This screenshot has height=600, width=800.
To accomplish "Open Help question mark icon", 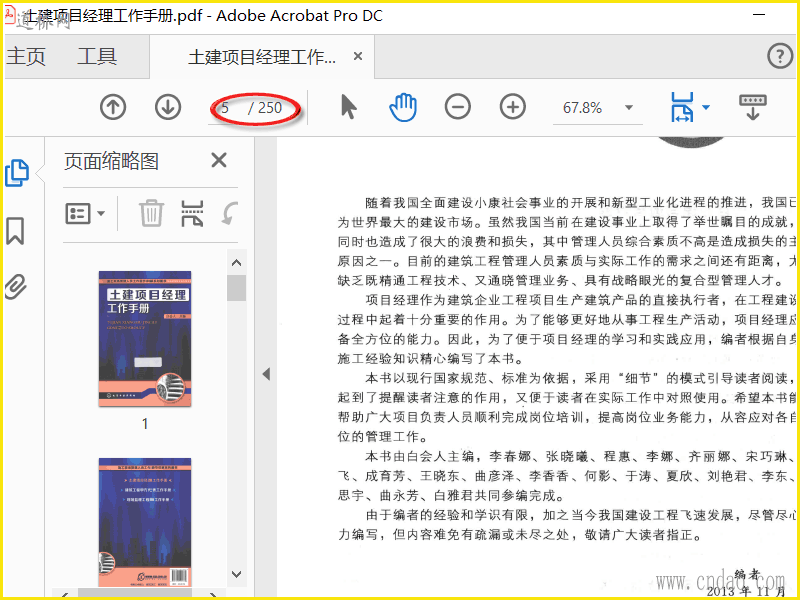I will click(780, 56).
